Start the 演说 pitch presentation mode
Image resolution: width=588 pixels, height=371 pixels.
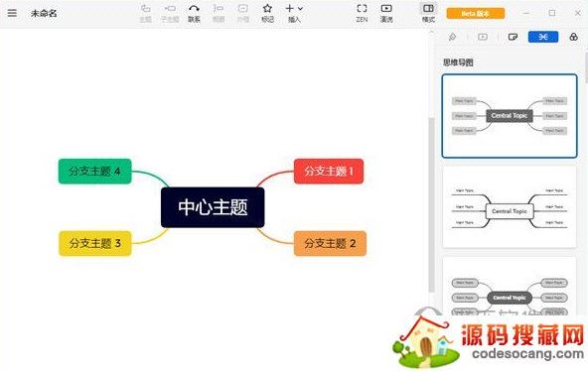(386, 13)
